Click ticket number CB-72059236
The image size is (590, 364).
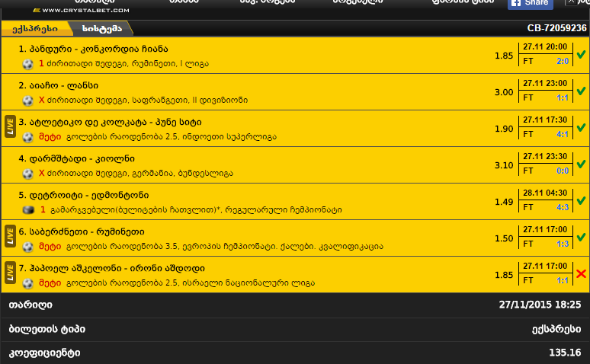556,28
